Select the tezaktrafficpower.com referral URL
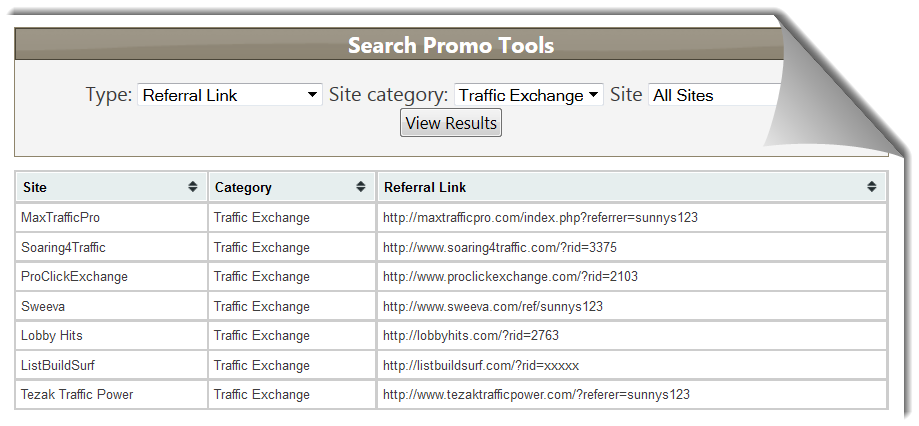The image size is (919, 426). point(536,394)
